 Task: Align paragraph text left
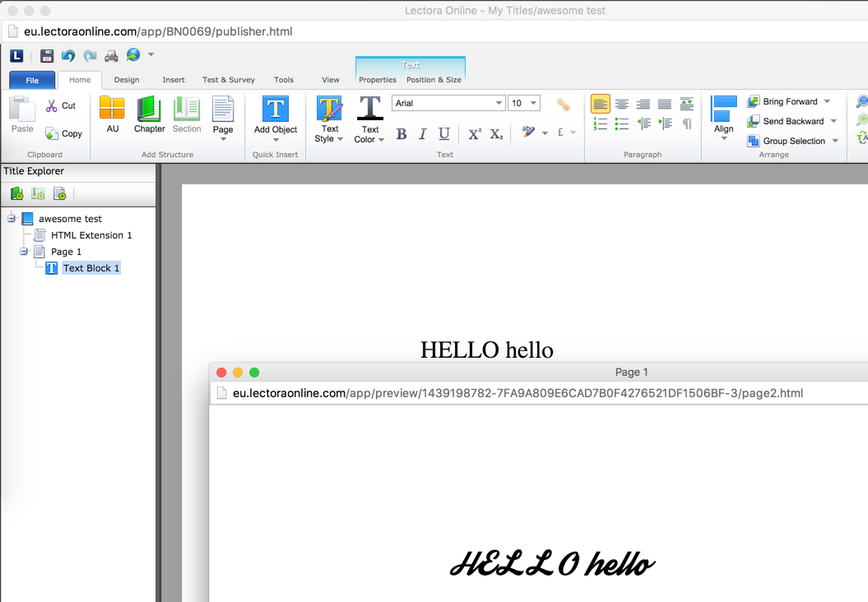click(600, 104)
